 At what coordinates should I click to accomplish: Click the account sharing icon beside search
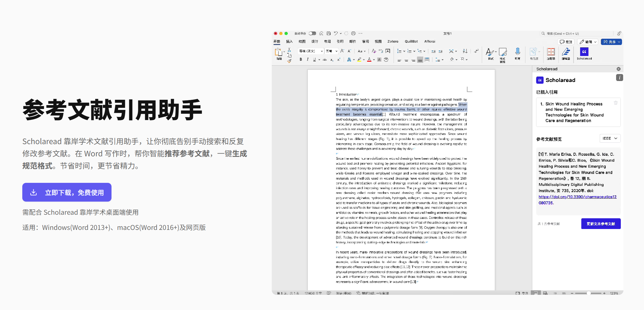point(619,33)
